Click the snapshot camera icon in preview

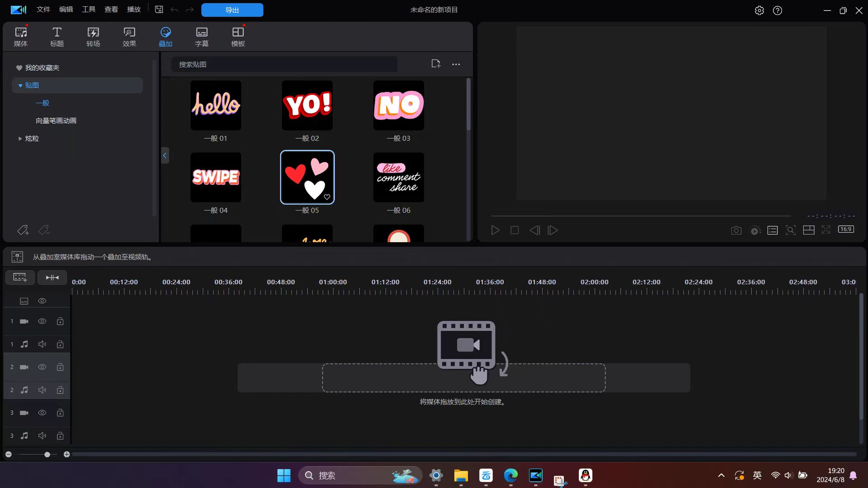[736, 230]
